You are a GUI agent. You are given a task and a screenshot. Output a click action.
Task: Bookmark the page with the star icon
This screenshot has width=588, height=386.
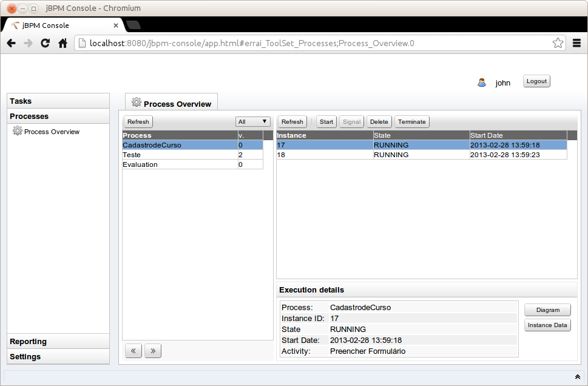pos(558,43)
